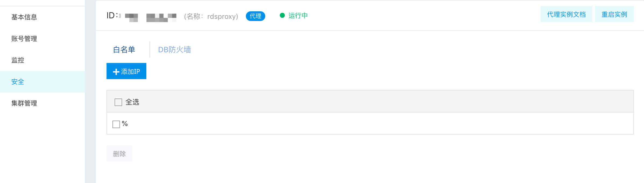Click the 添加IP button
The width and height of the screenshot is (644, 183).
tap(126, 71)
